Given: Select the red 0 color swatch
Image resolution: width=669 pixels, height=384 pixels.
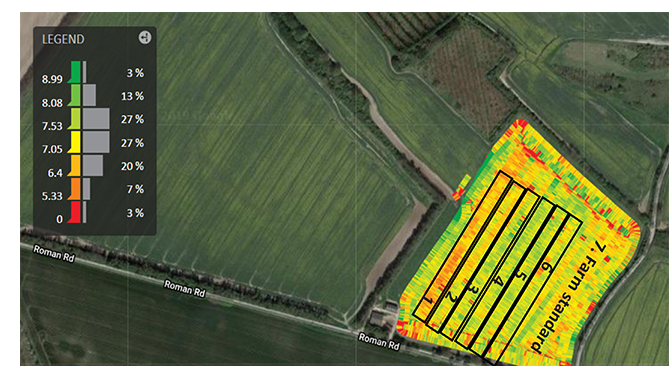Looking at the screenshot, I should point(75,212).
